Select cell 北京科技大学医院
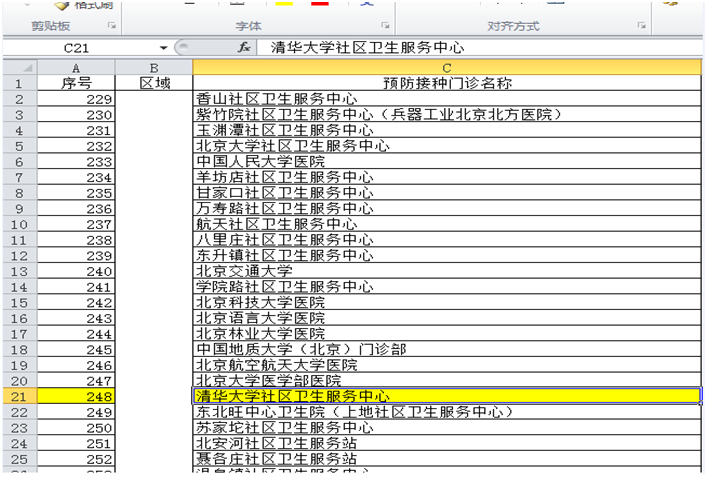The height and width of the screenshot is (478, 720). click(447, 303)
